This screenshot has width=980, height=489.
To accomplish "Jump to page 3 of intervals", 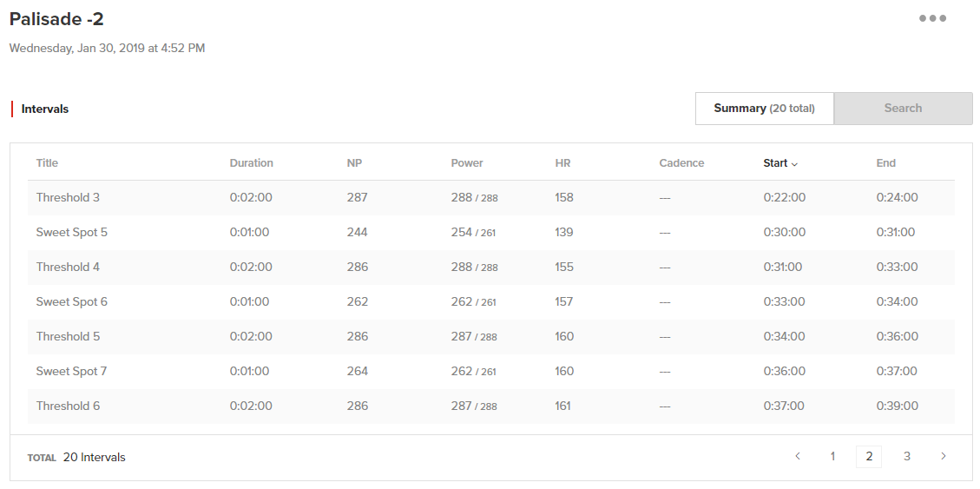I will click(906, 456).
